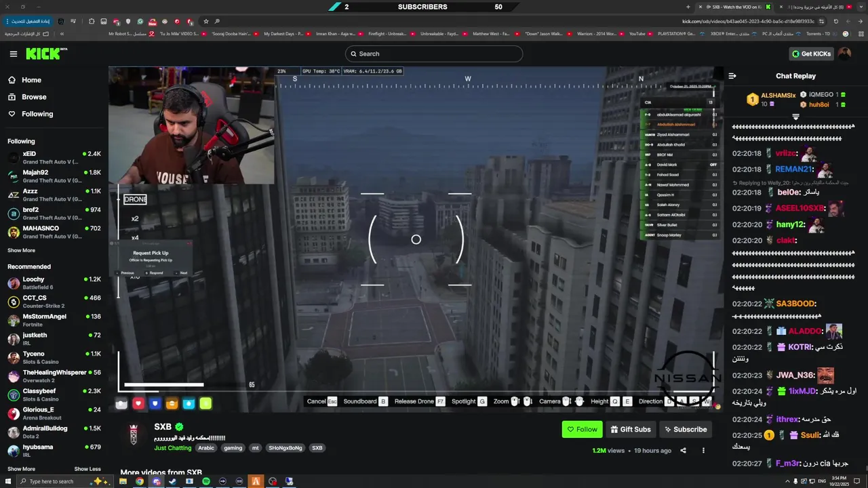Open xEID channel in Following list

(x=54, y=157)
